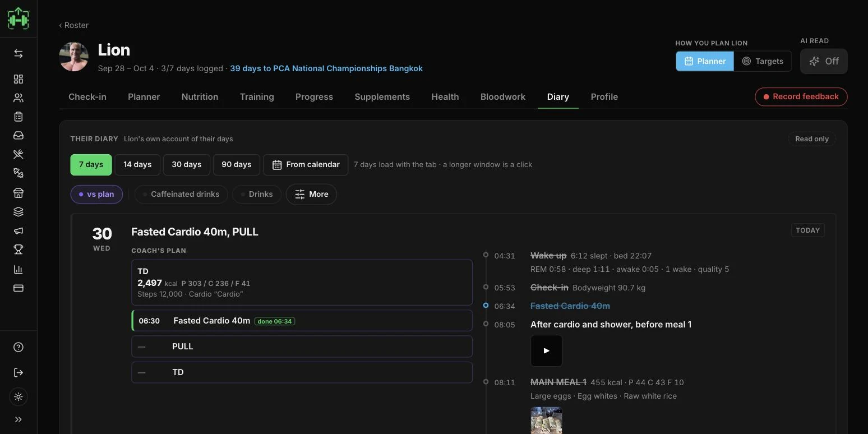This screenshot has width=868, height=434.
Task: Switch to the Bloodwork tab
Action: 503,96
